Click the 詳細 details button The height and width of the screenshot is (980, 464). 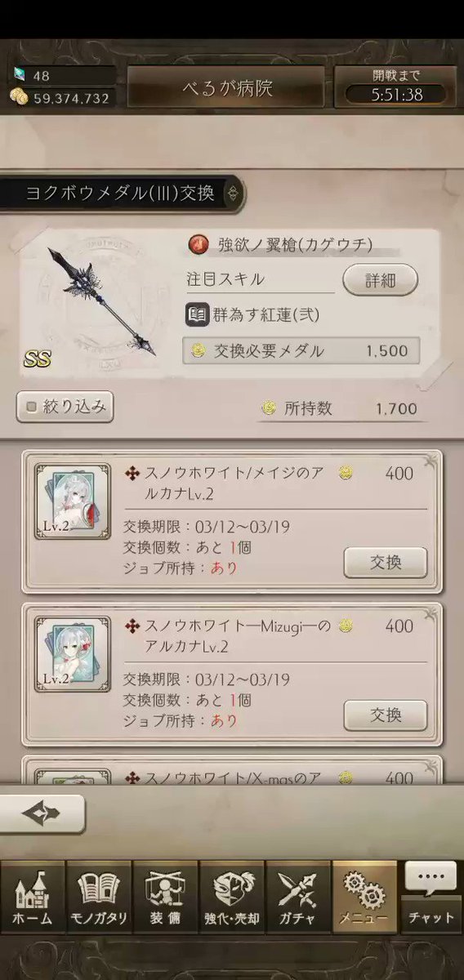tap(380, 280)
